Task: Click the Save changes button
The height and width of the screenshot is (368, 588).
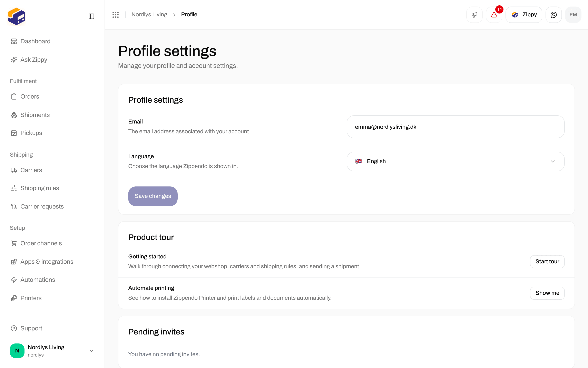Action: (153, 196)
